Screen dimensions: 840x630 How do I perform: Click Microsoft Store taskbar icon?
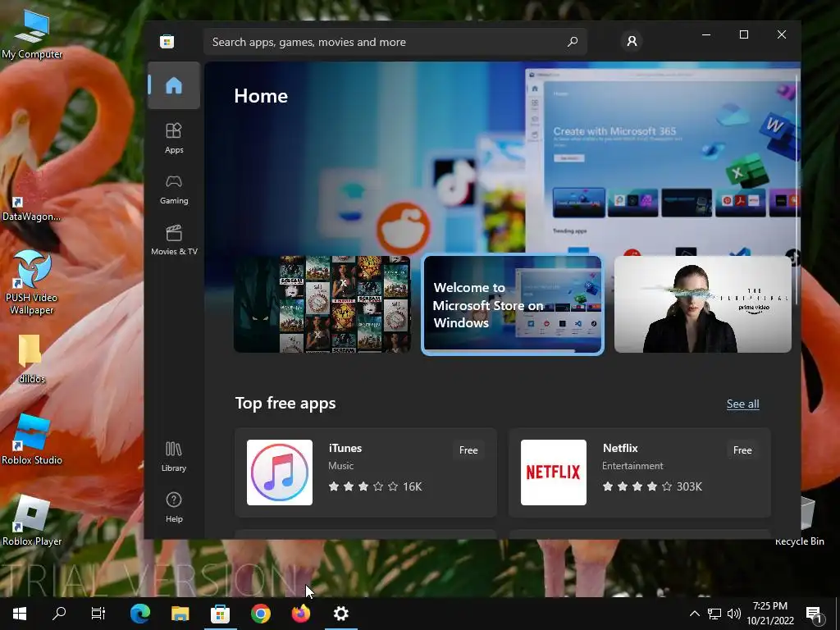(x=220, y=614)
